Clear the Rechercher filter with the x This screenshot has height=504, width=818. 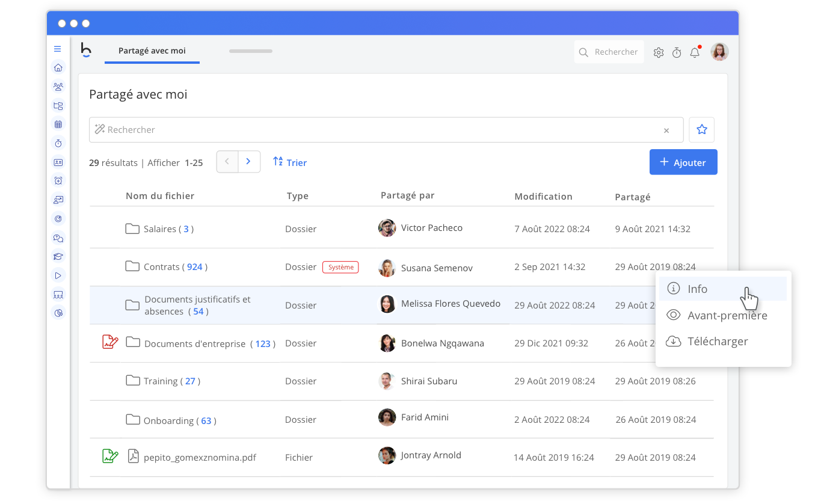point(666,131)
